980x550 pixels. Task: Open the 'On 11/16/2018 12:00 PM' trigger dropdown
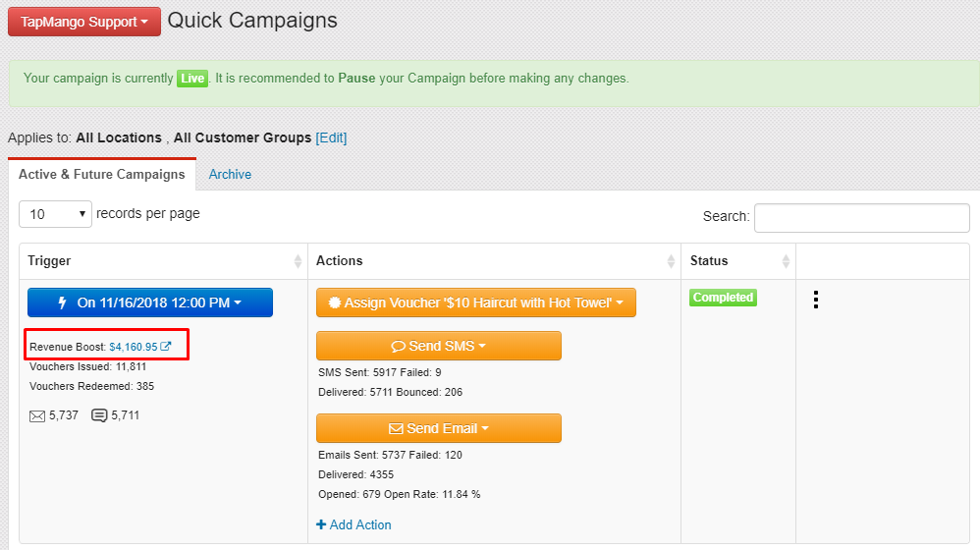point(150,302)
